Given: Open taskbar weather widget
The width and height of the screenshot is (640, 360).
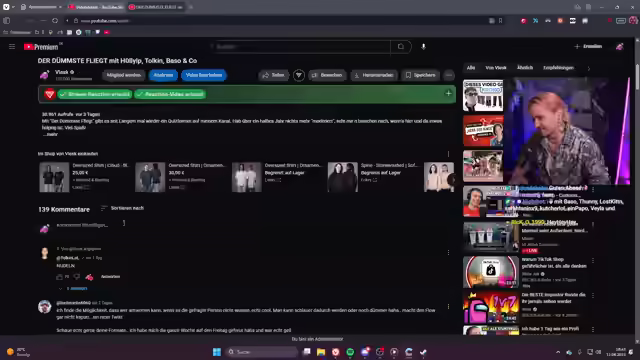Looking at the screenshot, I should point(19,352).
